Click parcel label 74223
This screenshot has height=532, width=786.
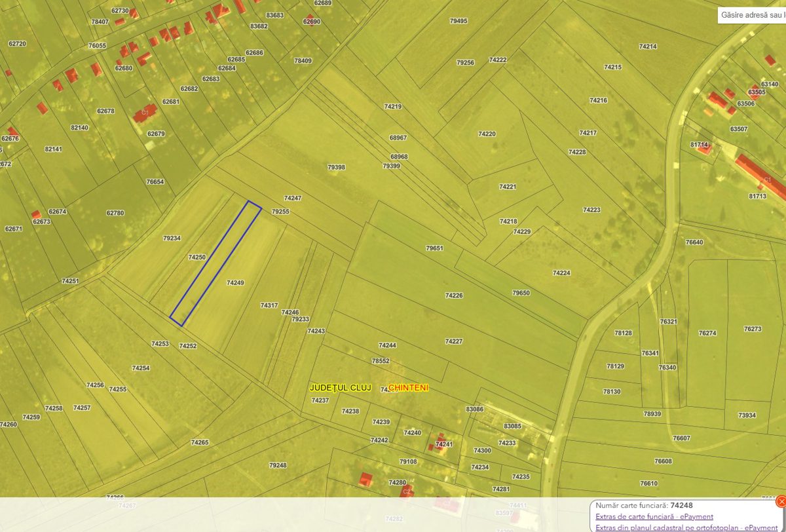coord(591,210)
